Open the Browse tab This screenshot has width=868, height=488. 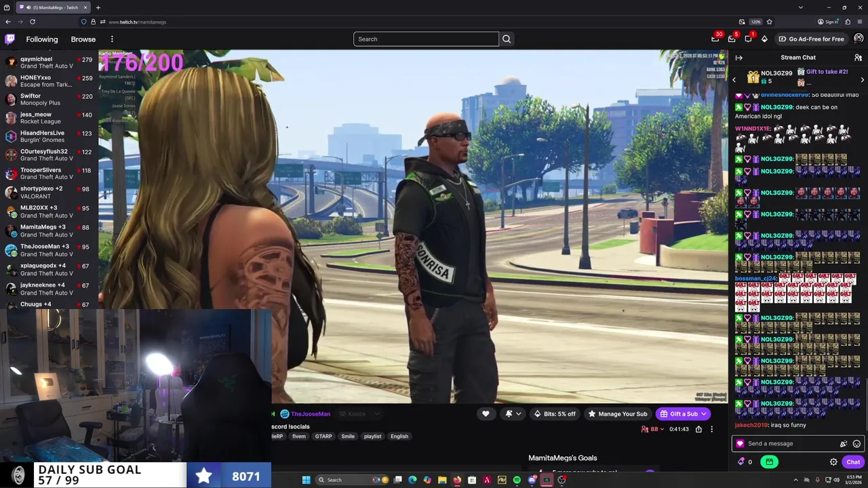click(83, 39)
